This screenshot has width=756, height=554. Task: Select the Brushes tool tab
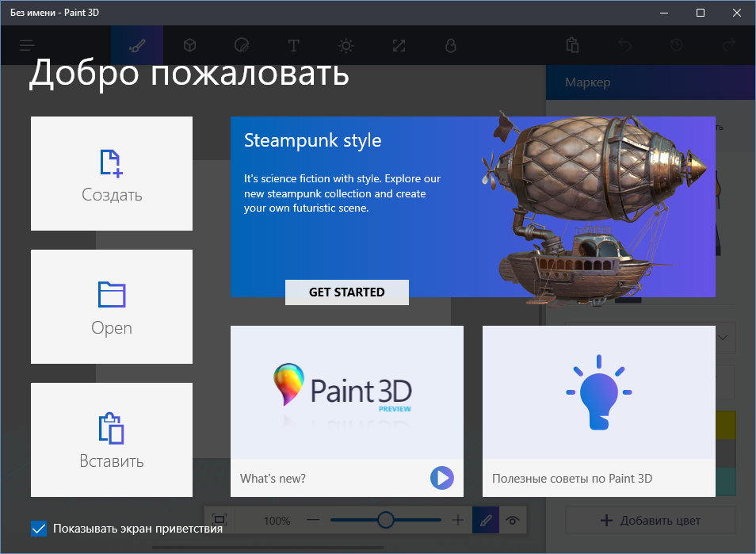(x=137, y=45)
